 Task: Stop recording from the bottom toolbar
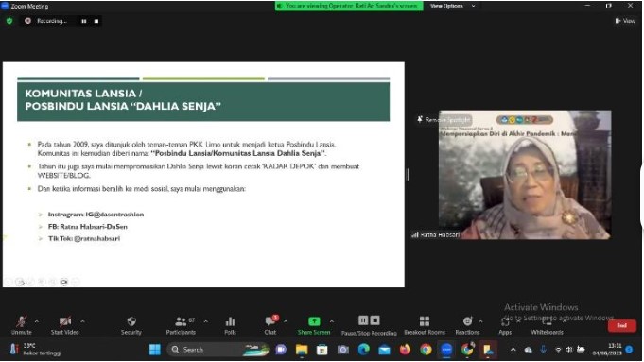pos(375,320)
